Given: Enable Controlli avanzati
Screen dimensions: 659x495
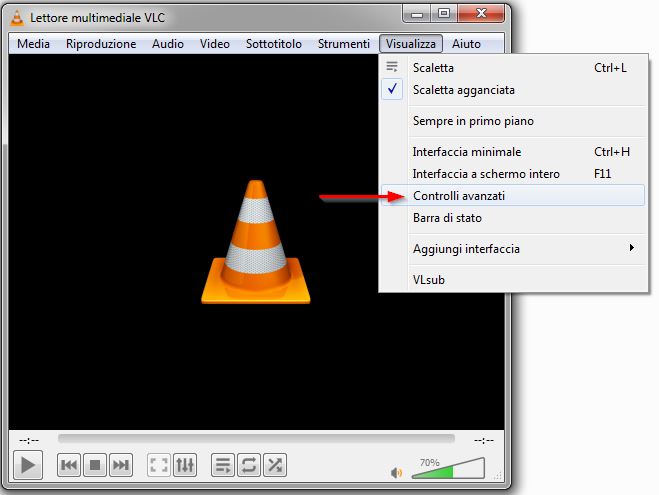Looking at the screenshot, I should click(x=513, y=195).
